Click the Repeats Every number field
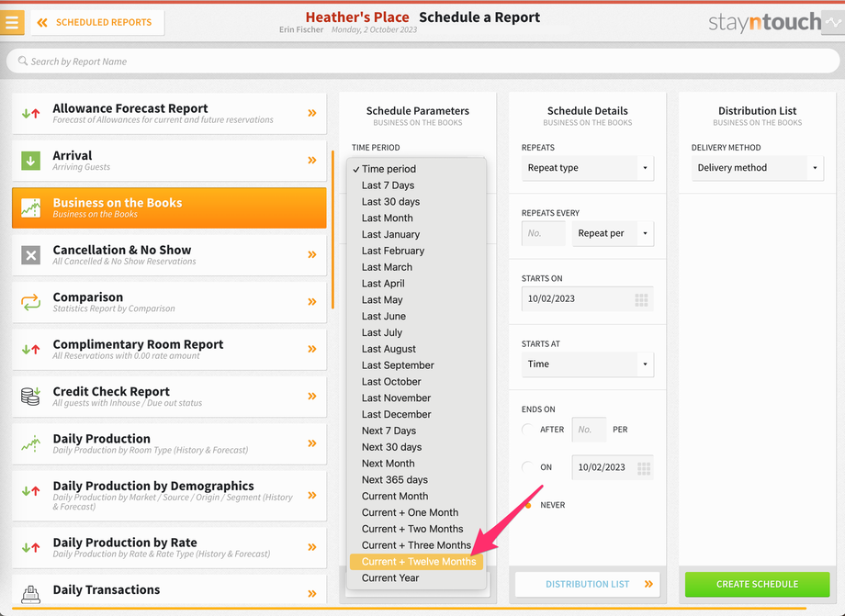 (543, 233)
